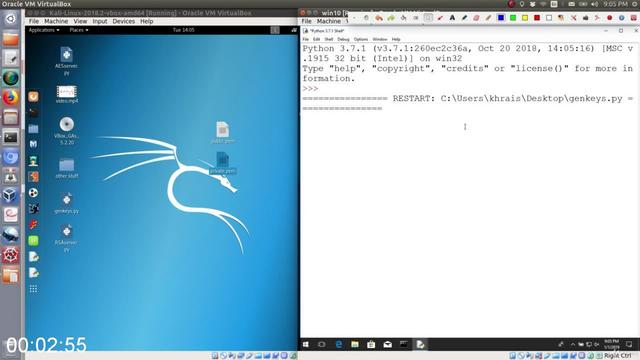Open Machine menu of Kali VirtualBox window
640x360 pixels.
(x=56, y=21)
